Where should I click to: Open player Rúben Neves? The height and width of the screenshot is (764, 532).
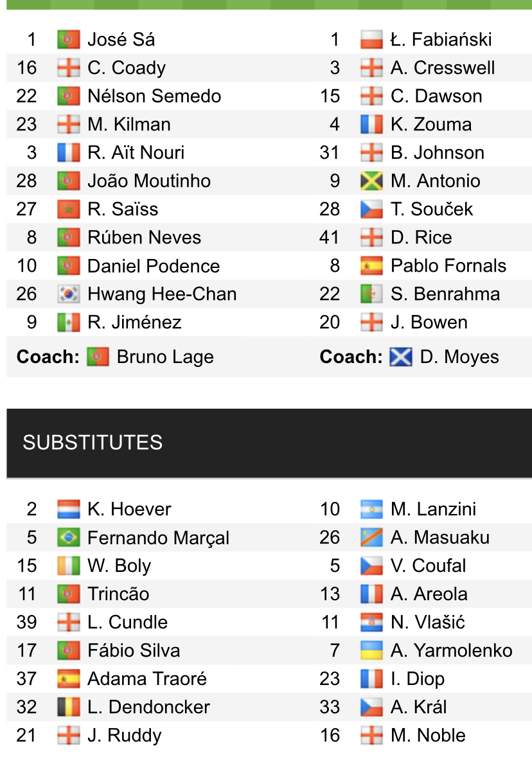tap(144, 238)
